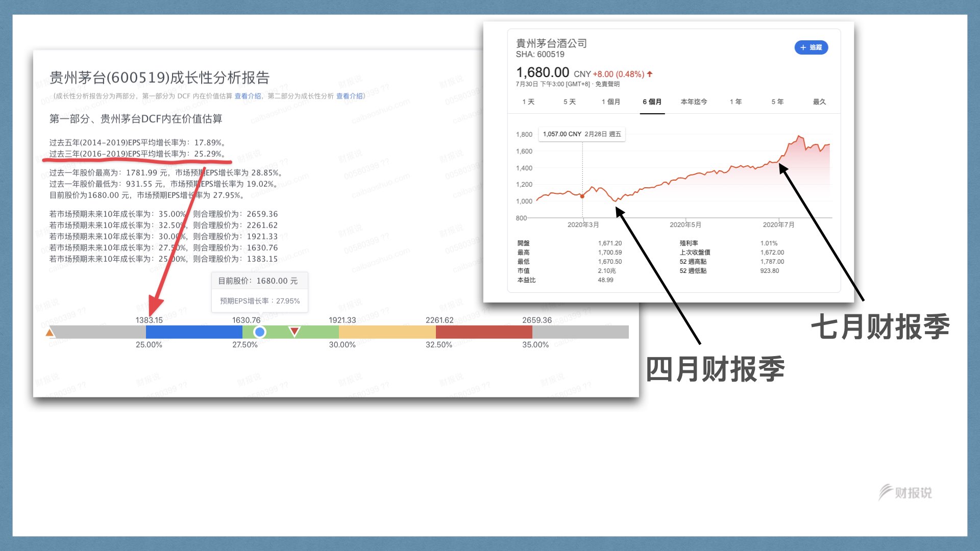Screen dimensions: 980x551
Task: Click the red segment of valuation bar
Action: pos(484,332)
